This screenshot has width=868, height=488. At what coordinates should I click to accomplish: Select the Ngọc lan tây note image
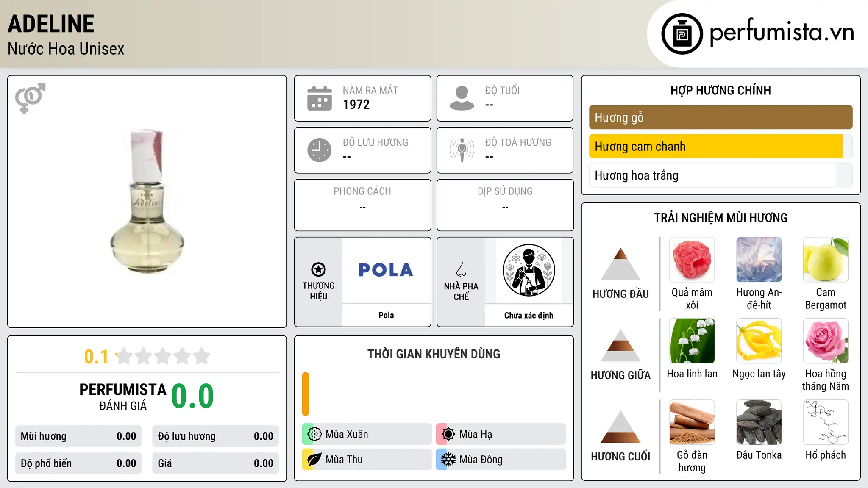[759, 341]
